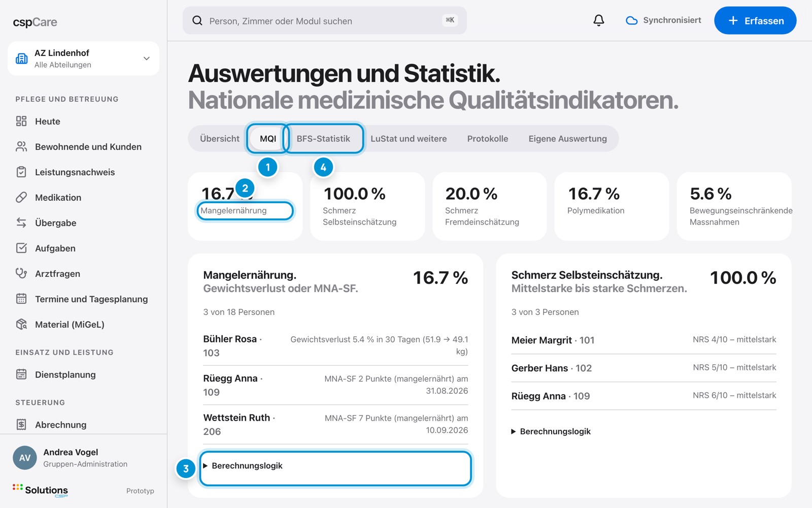
Task: Open the Eigene Auswertung tab
Action: (x=567, y=139)
